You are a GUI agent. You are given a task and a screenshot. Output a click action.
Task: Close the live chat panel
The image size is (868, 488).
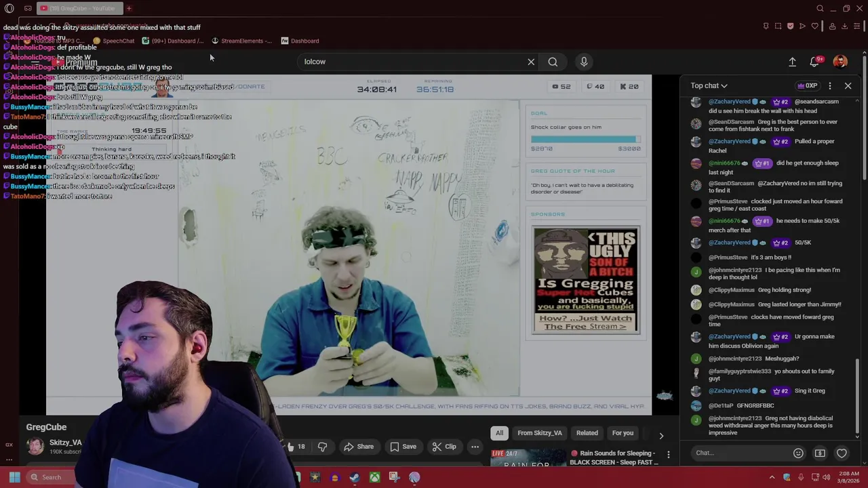point(848,85)
